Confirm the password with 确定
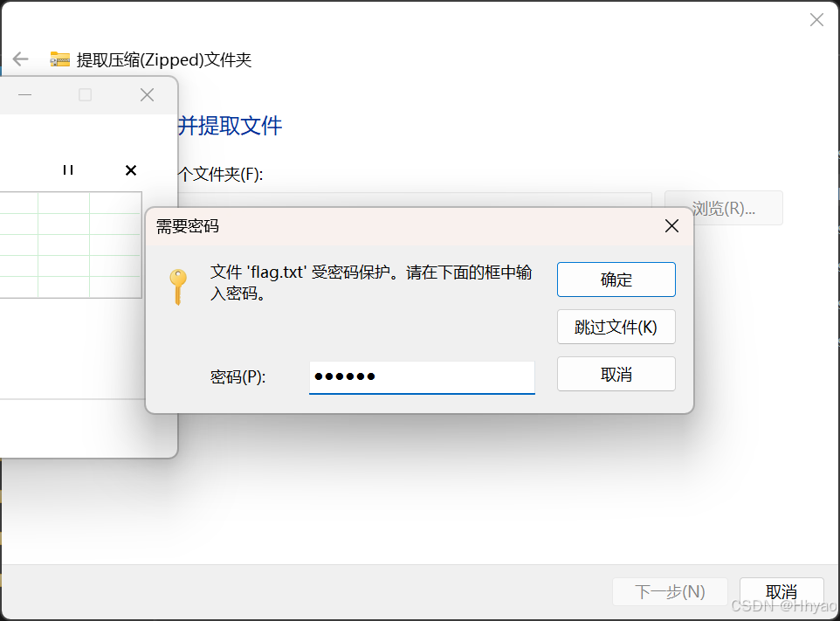The image size is (840, 621). 616,279
